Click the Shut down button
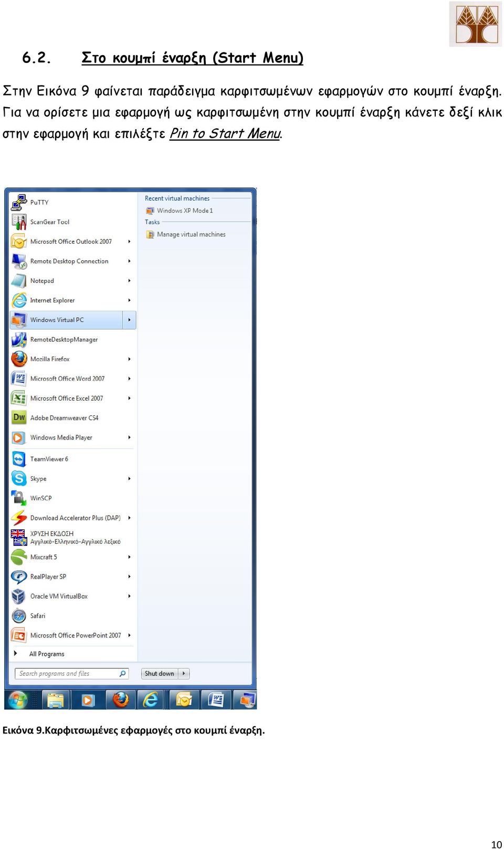The height and width of the screenshot is (849, 504). (x=160, y=674)
